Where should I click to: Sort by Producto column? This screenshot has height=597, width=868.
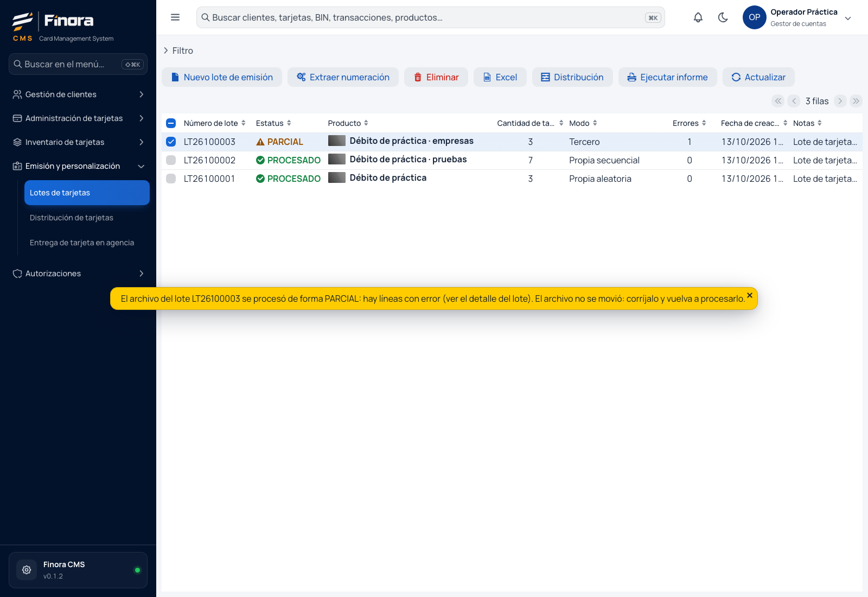(x=366, y=123)
